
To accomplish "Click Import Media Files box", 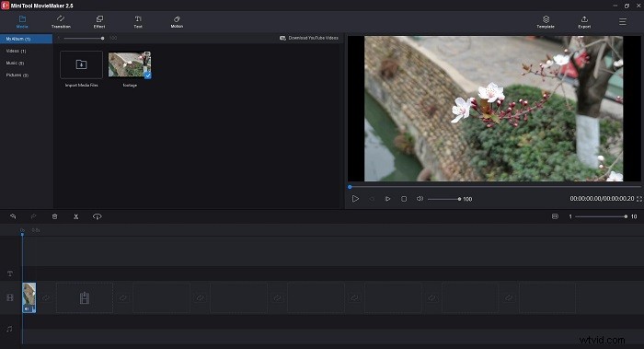I will click(x=81, y=64).
